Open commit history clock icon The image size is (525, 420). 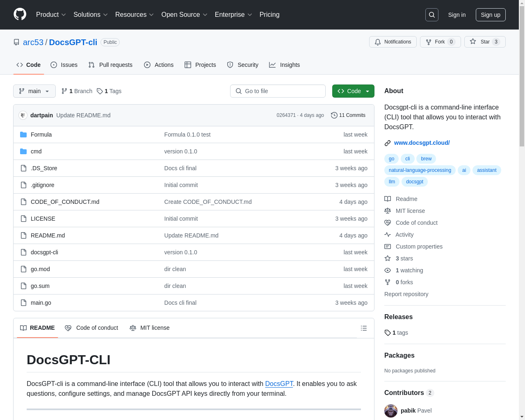334,115
